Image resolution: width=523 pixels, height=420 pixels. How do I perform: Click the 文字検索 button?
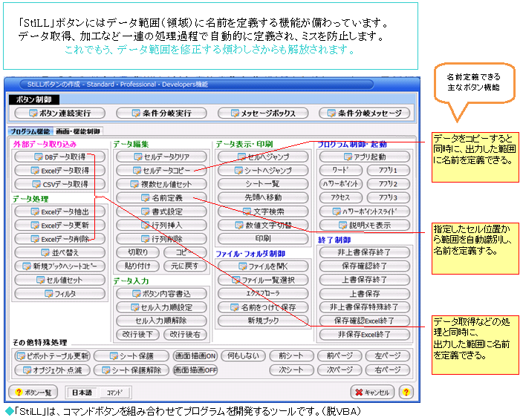point(263,211)
